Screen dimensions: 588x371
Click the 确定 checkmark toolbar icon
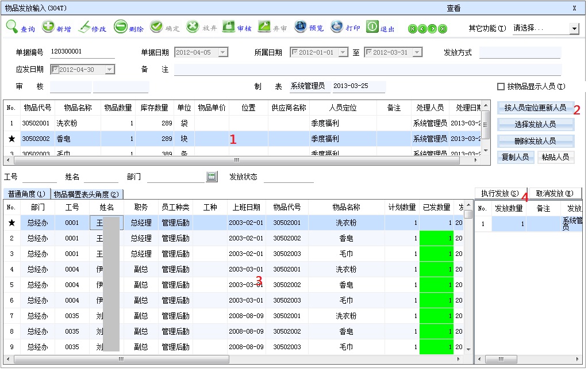tap(156, 26)
